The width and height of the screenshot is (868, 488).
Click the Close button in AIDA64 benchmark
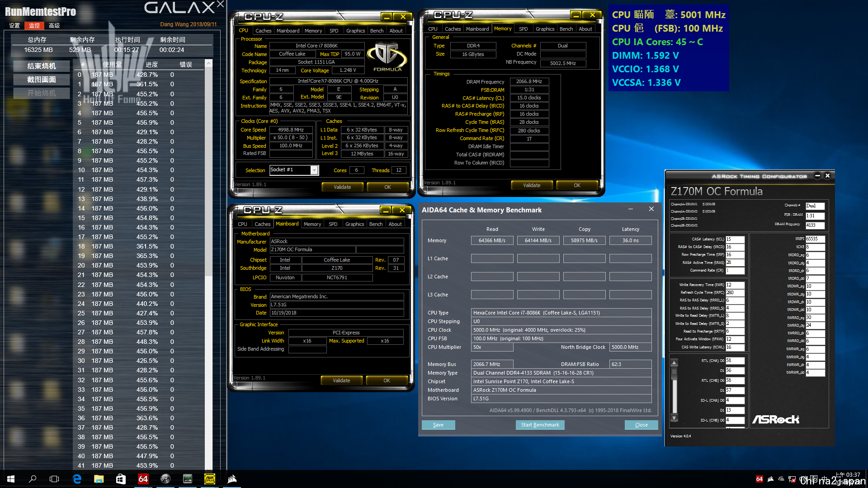point(641,425)
